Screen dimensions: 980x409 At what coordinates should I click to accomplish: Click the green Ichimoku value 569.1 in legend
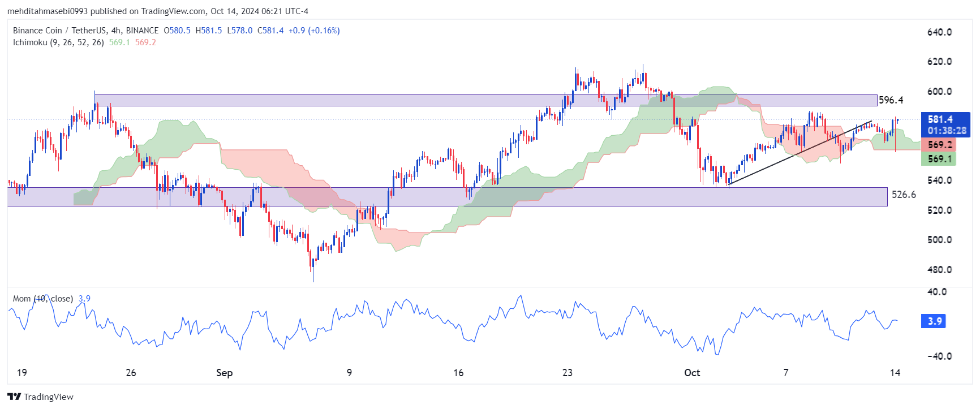[119, 42]
